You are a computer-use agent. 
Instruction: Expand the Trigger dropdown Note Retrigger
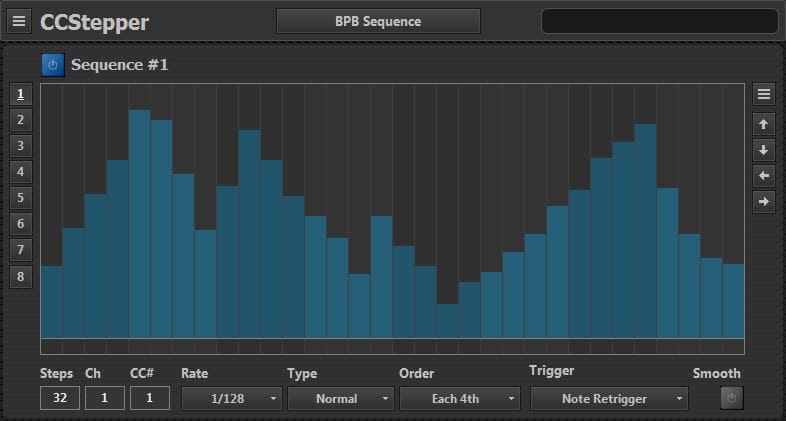pyautogui.click(x=609, y=399)
